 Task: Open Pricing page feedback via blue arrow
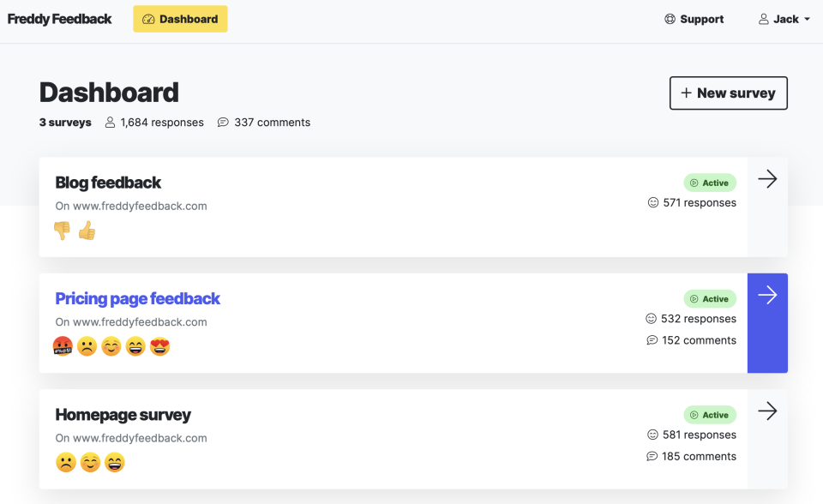[767, 296]
